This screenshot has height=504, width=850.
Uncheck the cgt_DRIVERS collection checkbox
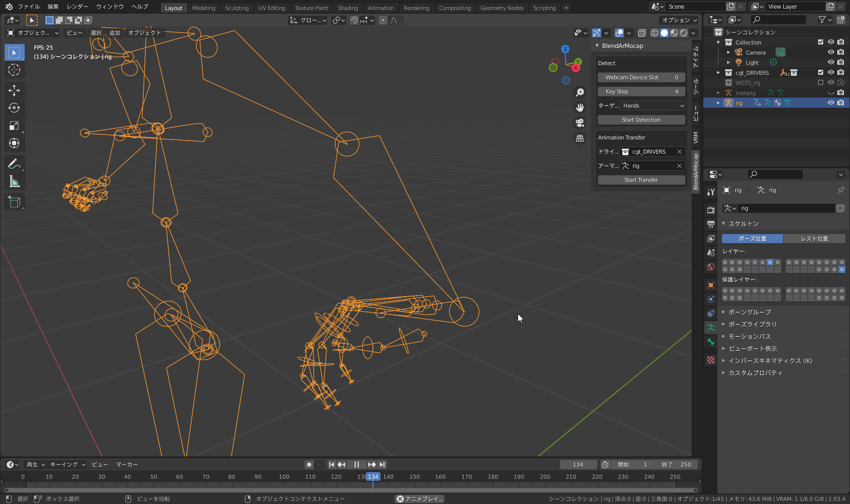tap(820, 72)
